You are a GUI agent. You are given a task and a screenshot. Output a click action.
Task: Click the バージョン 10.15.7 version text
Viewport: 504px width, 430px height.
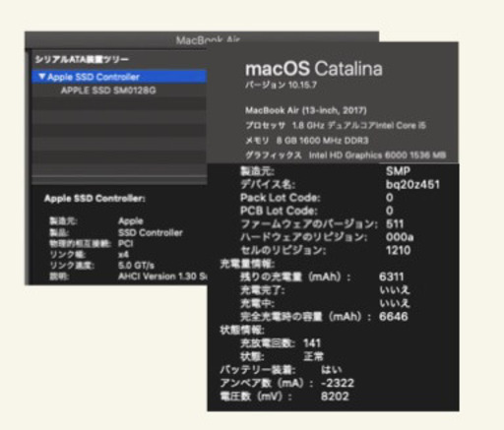pyautogui.click(x=281, y=86)
